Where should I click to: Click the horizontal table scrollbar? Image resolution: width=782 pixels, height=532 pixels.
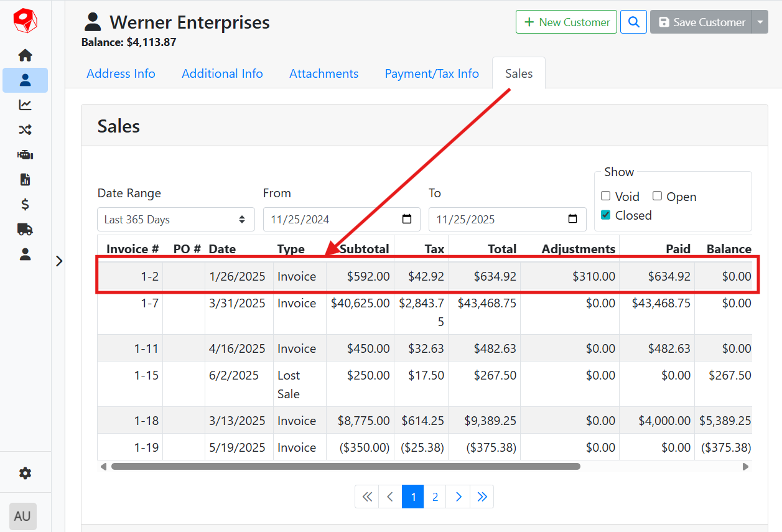(345, 466)
